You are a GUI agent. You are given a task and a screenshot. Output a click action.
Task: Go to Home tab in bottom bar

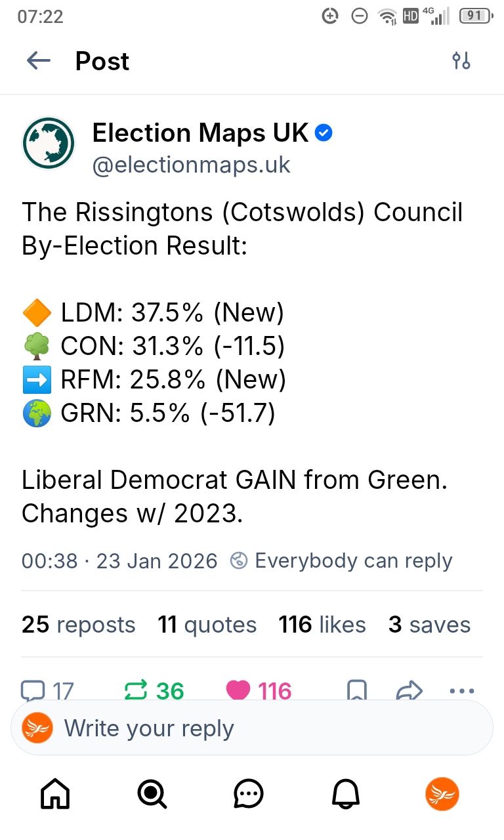(55, 795)
